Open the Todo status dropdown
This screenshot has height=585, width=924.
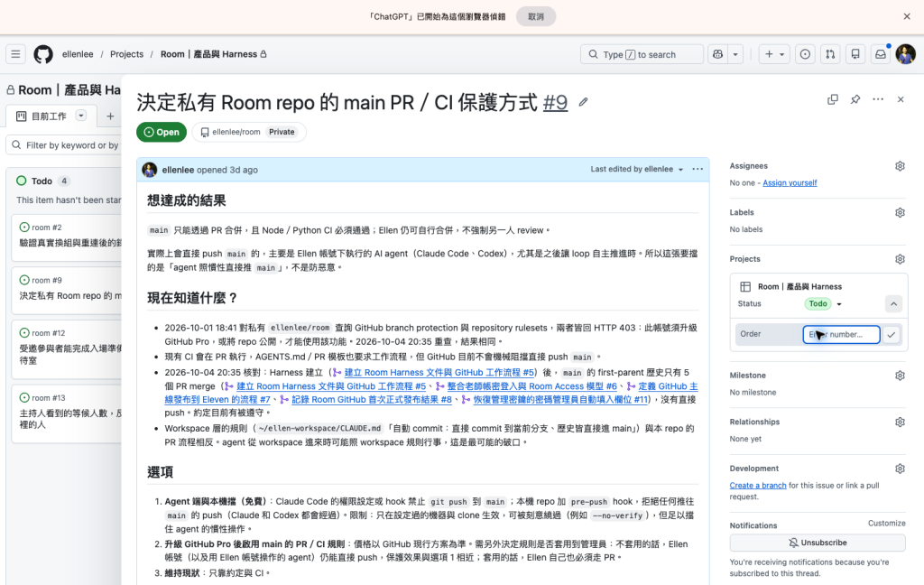(x=823, y=303)
